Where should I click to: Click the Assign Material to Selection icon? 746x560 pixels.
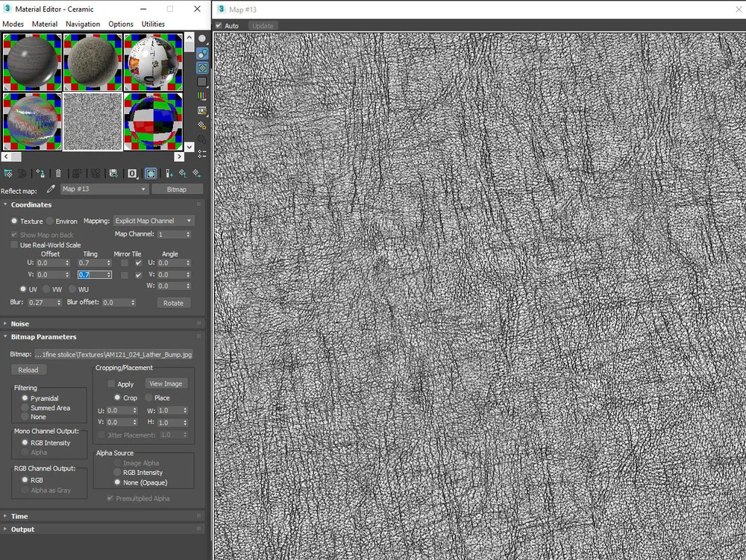(x=40, y=173)
